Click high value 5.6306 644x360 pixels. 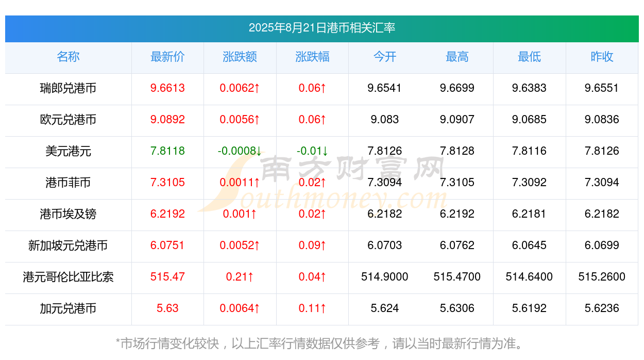tap(457, 308)
